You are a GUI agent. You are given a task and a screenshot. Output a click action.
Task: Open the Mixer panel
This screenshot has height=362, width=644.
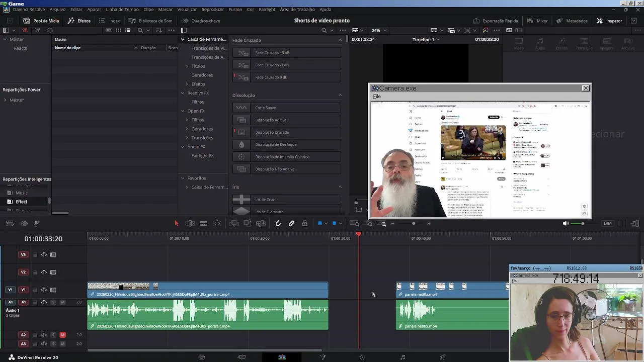coord(537,21)
